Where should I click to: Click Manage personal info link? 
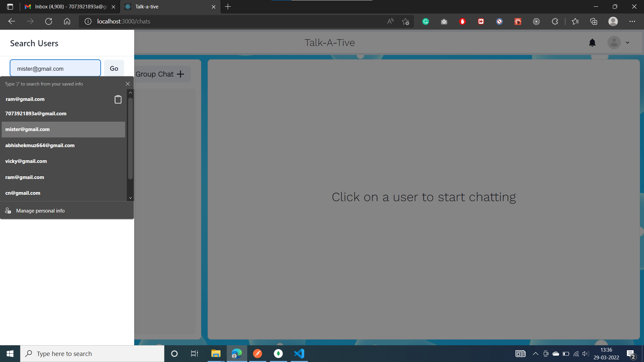(x=40, y=210)
